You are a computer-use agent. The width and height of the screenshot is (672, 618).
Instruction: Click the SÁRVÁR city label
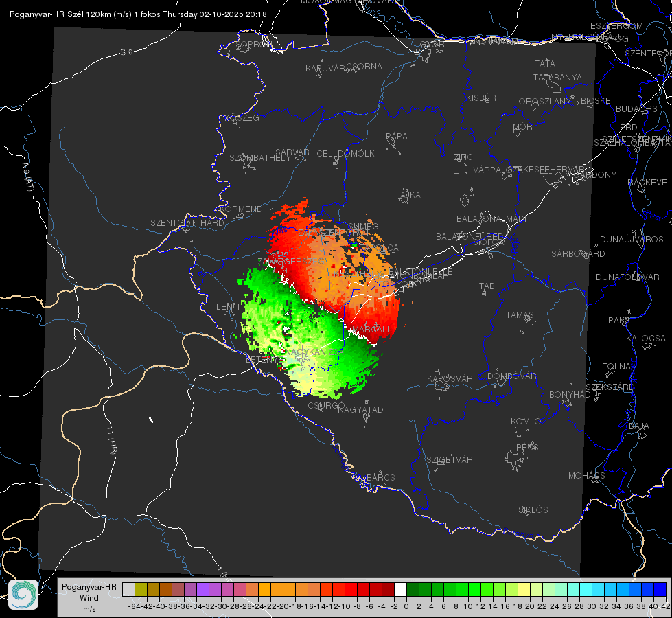292,152
